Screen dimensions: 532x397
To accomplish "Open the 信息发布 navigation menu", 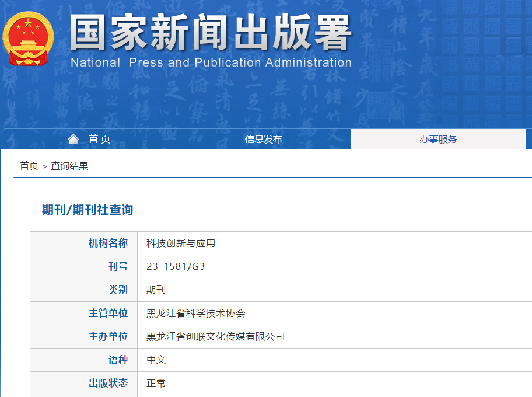I will coord(263,139).
